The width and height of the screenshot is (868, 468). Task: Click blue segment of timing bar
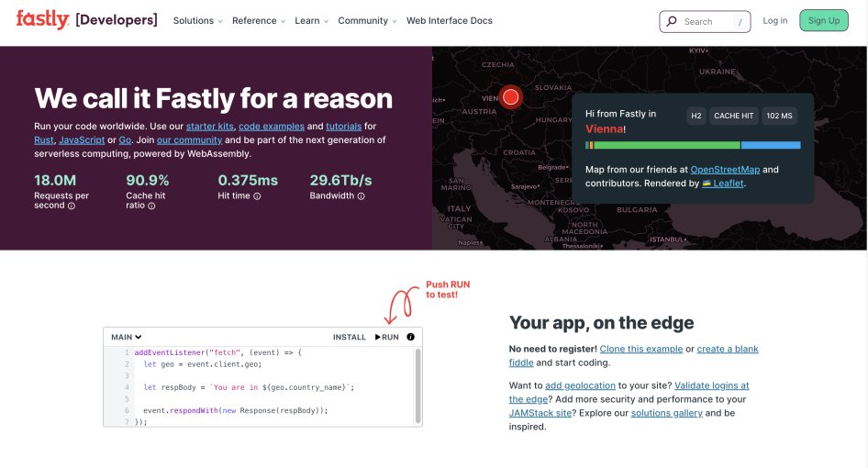771,145
